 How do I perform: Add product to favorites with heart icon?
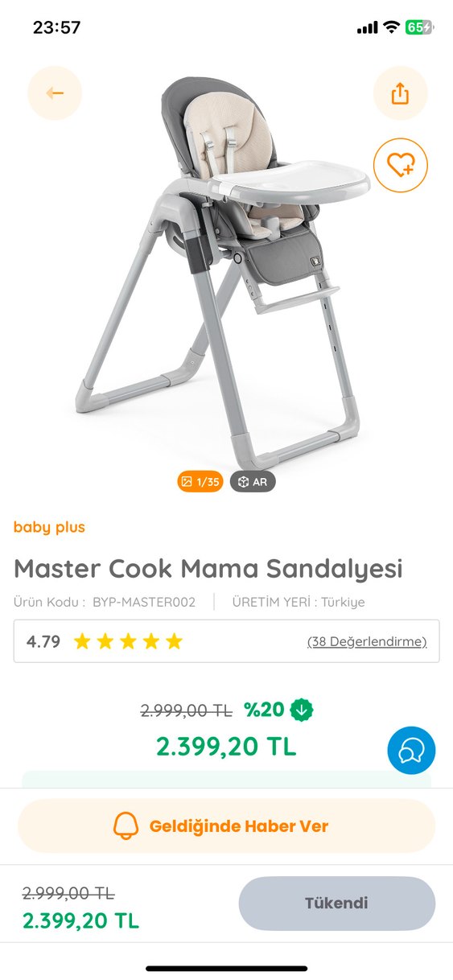click(400, 165)
